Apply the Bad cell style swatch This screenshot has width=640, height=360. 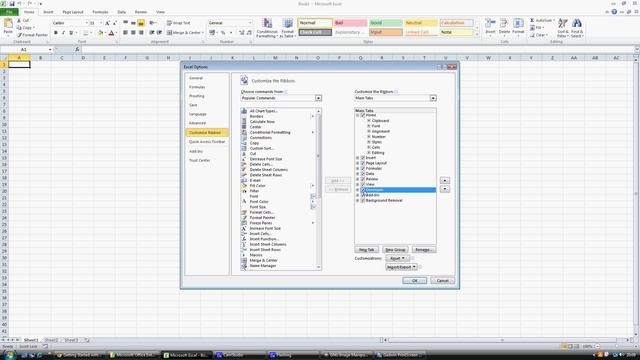tap(350, 23)
